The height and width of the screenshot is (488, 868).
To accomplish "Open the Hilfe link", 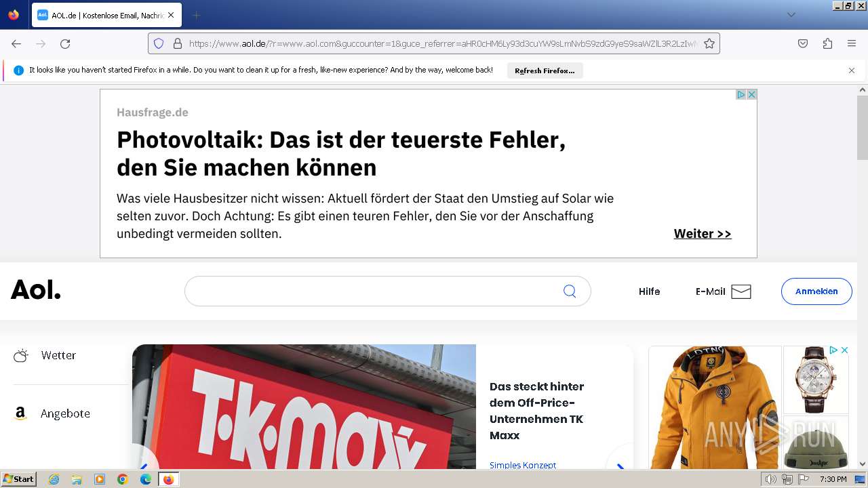I will click(x=649, y=291).
